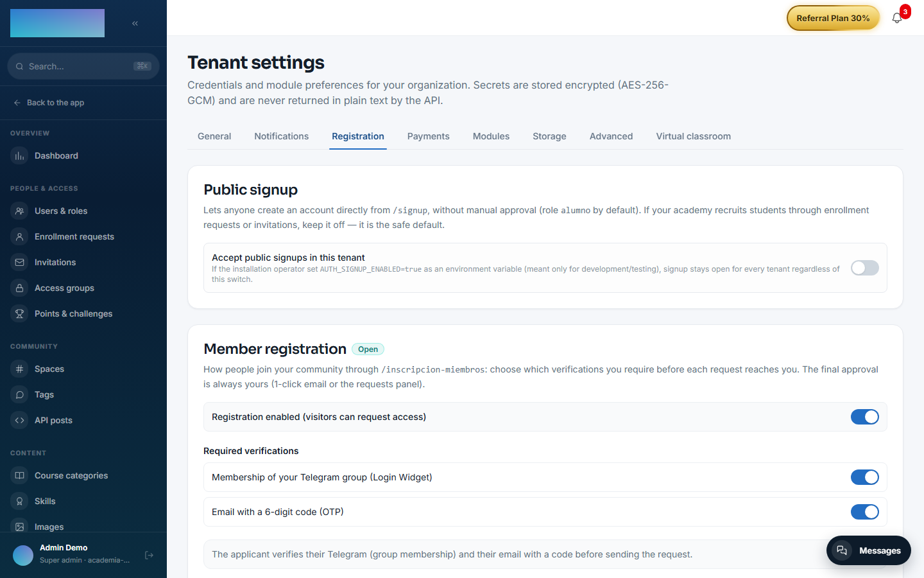Click the Enrollment requests person icon
The image size is (924, 578).
pos(20,237)
